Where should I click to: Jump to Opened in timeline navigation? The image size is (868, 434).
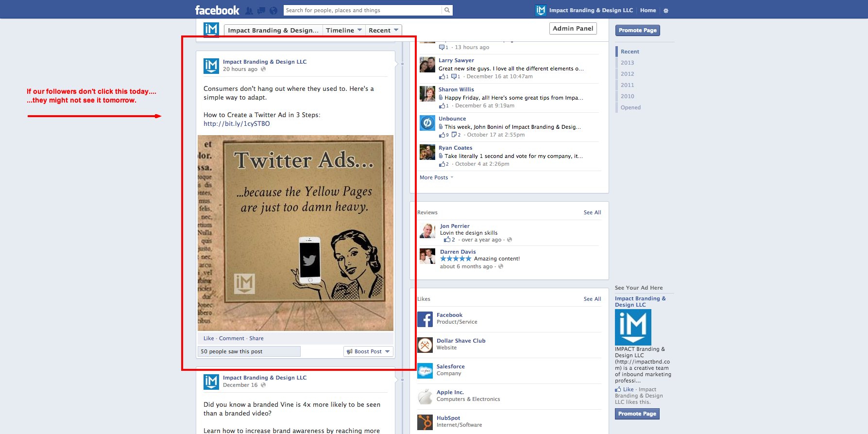pyautogui.click(x=630, y=107)
